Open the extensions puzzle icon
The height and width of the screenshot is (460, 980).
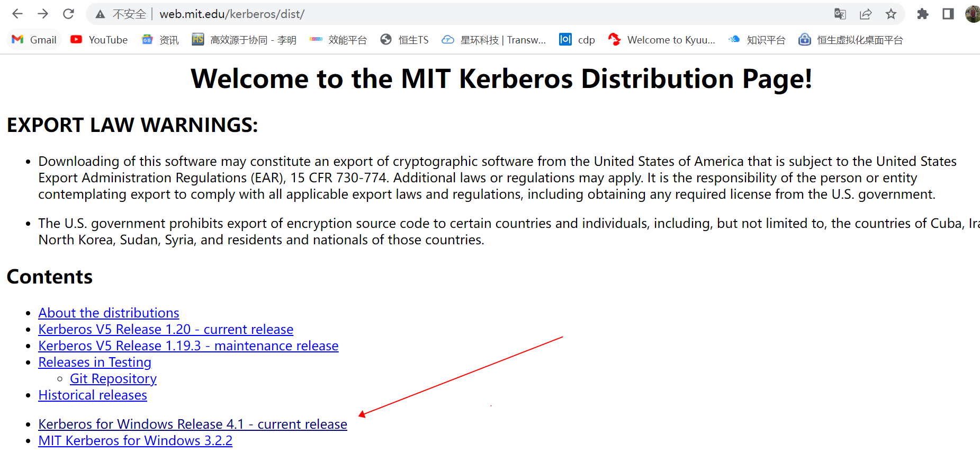click(x=923, y=14)
